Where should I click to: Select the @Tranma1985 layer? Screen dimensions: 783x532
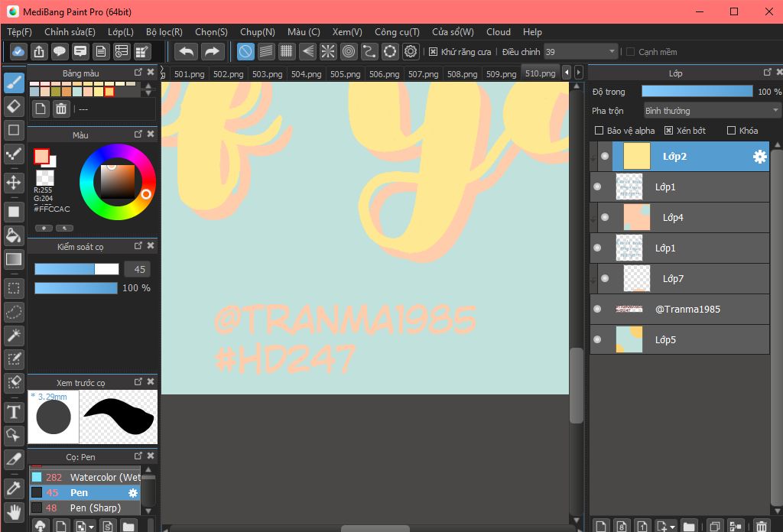pos(680,310)
